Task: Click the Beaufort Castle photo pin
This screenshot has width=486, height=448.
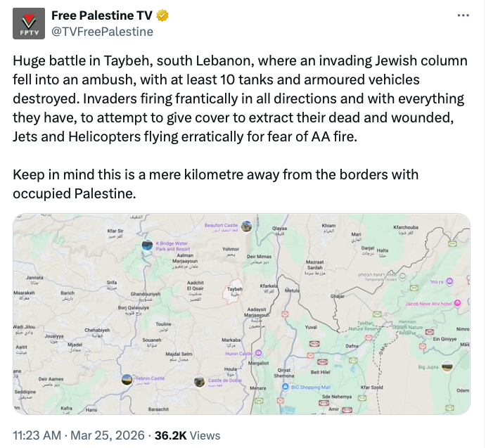Action: pyautogui.click(x=247, y=226)
